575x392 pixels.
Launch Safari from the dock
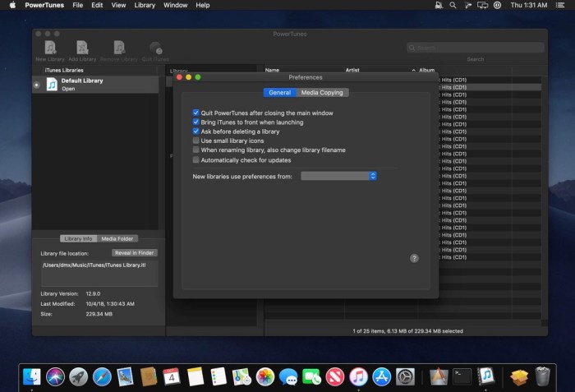coord(102,377)
